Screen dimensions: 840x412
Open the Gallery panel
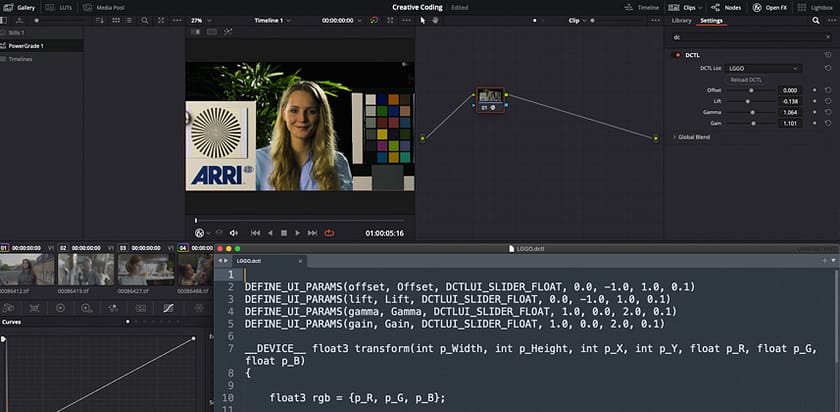point(20,8)
